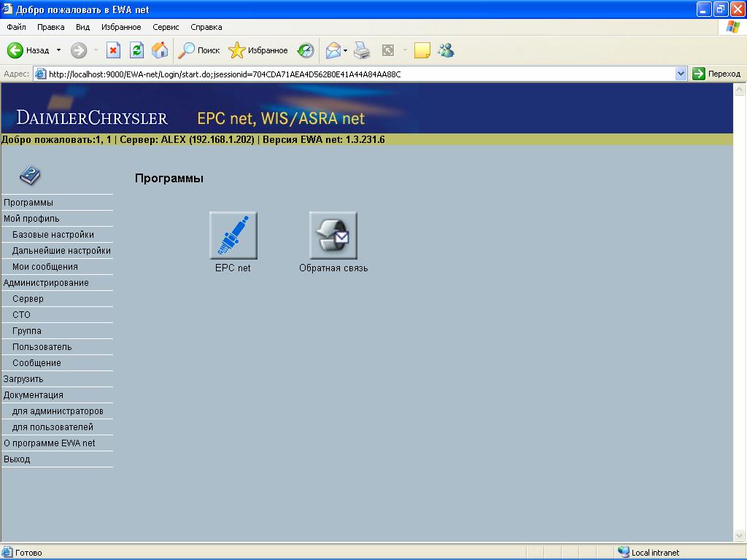This screenshot has width=747, height=560.
Task: Open the History clock icon
Action: coord(306,50)
